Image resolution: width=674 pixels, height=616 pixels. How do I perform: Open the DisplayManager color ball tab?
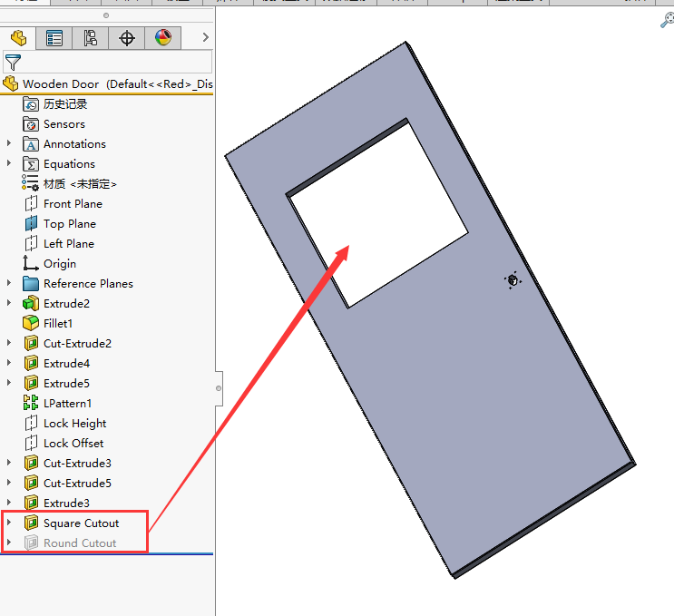point(163,37)
